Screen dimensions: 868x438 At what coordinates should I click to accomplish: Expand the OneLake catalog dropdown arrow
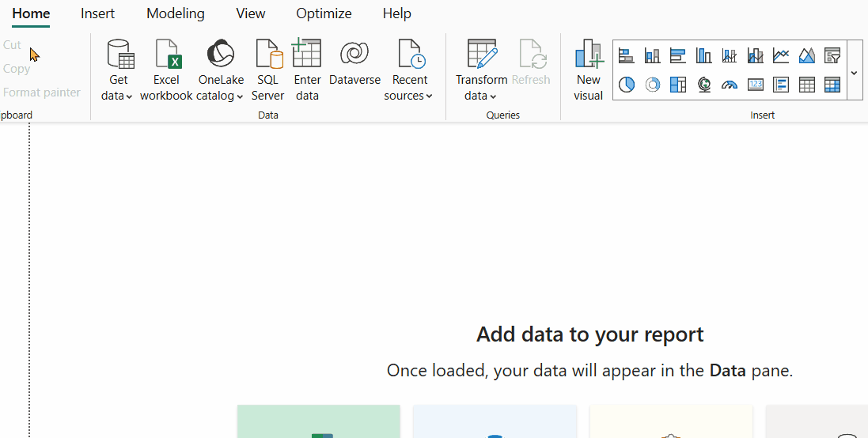240,96
